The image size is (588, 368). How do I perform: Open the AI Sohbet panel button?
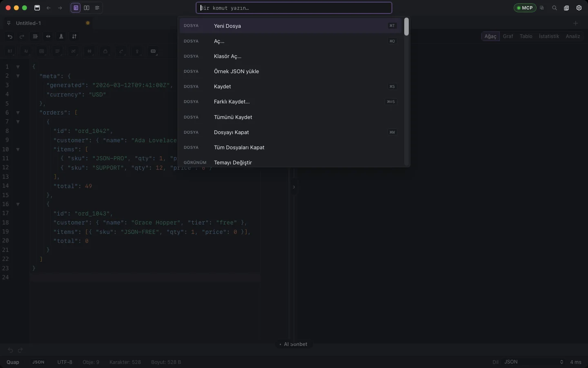click(x=294, y=344)
